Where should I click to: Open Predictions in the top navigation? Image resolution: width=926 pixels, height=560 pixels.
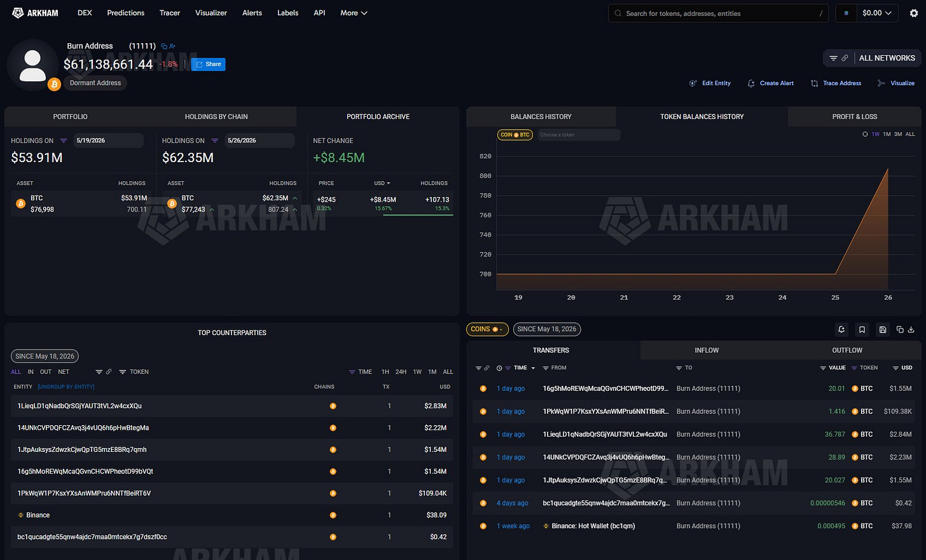[x=126, y=13]
